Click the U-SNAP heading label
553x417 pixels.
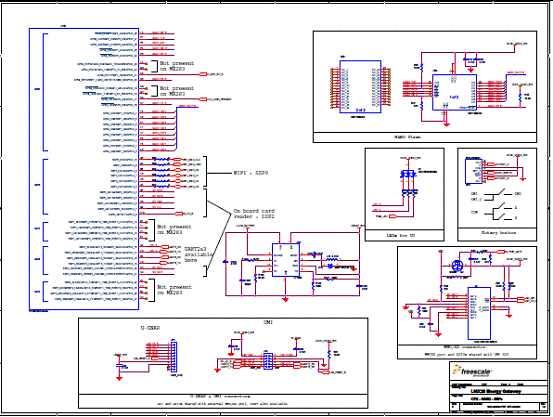[150, 328]
